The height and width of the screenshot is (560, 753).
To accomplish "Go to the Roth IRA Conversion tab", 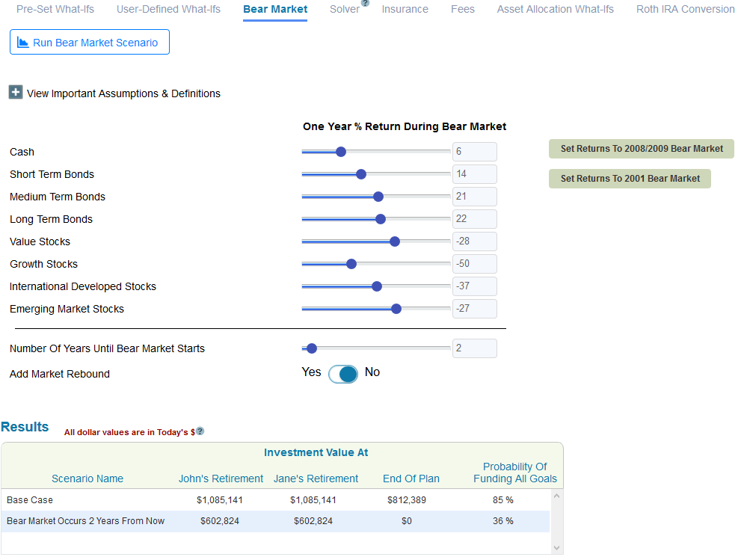I will (x=685, y=10).
